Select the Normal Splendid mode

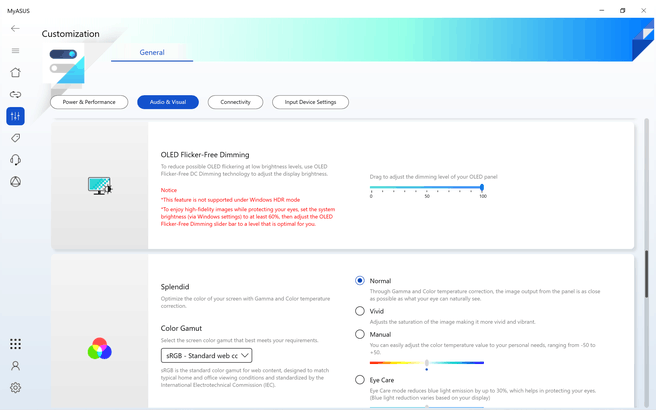(360, 280)
